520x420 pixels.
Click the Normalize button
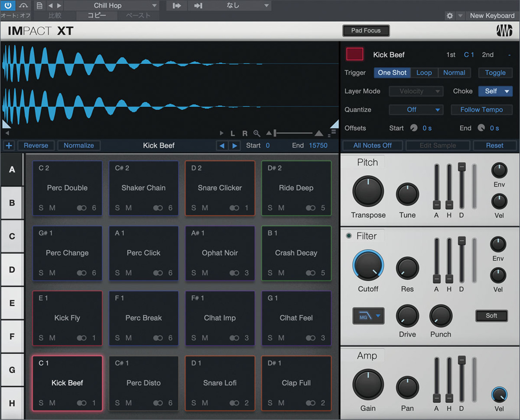click(79, 146)
